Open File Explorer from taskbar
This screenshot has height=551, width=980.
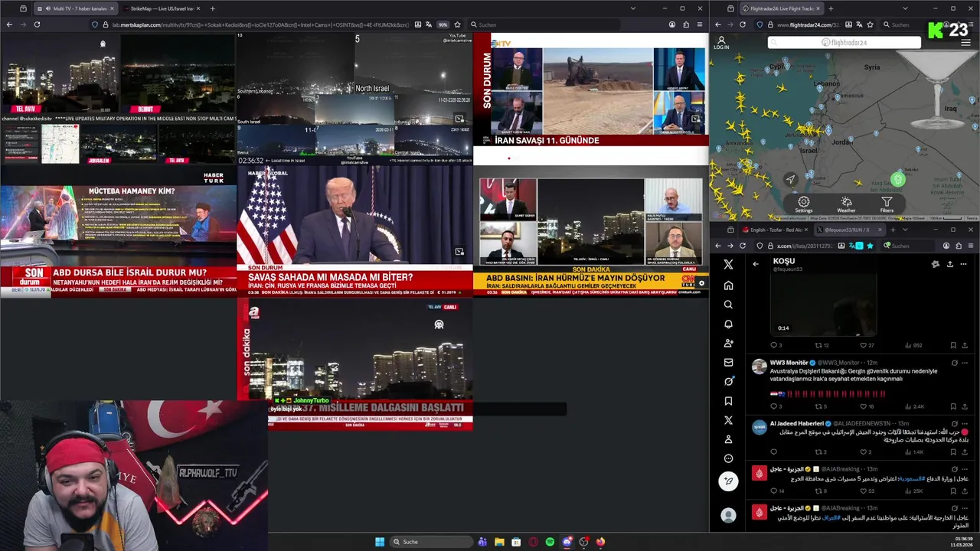[499, 542]
